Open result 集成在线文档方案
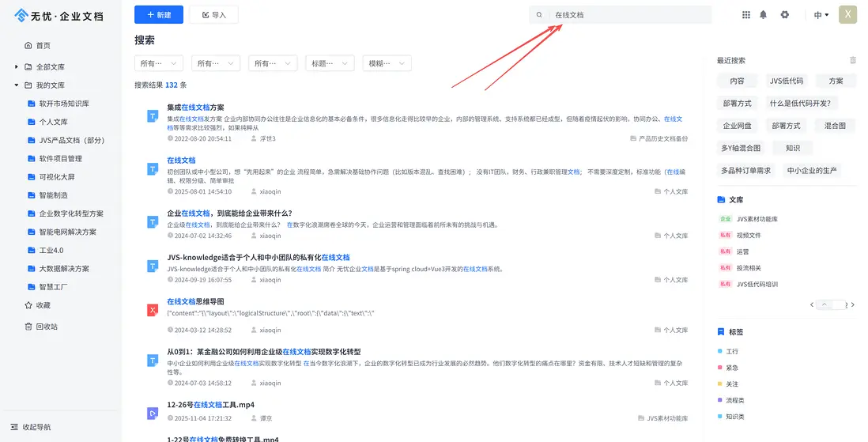Screen dimensions: 868x442 tap(195, 108)
